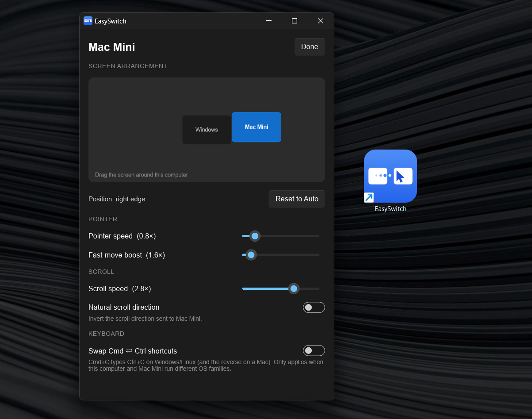Enable Swap Cmd Ctrl shortcuts toggle

click(314, 351)
